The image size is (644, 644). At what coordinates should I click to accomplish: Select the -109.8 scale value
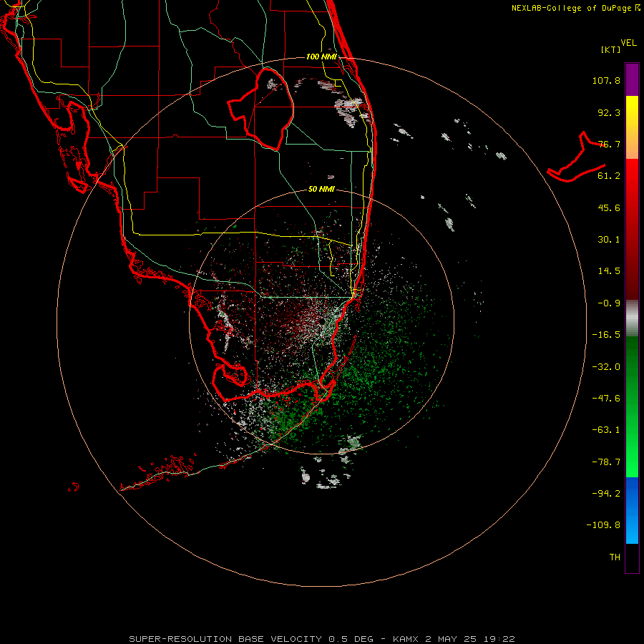click(x=604, y=525)
